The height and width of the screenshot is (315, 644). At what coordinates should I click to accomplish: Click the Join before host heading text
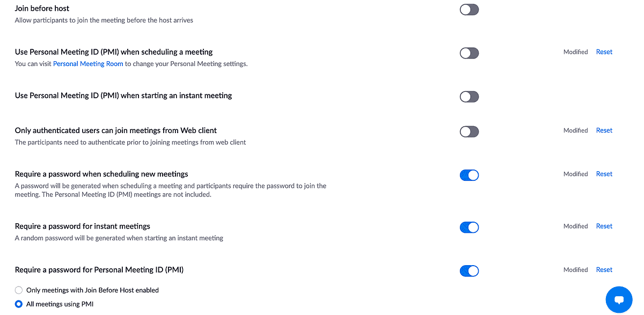(x=42, y=9)
